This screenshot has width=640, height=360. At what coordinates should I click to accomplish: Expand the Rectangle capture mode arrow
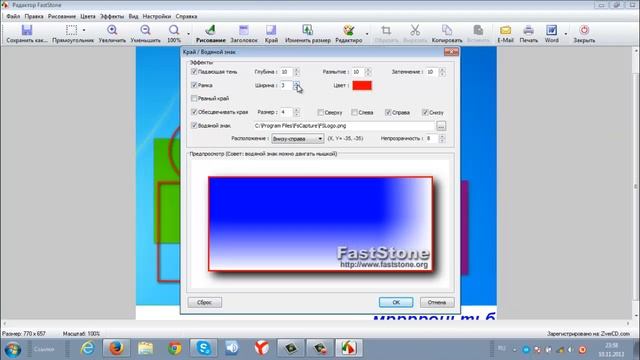click(84, 30)
